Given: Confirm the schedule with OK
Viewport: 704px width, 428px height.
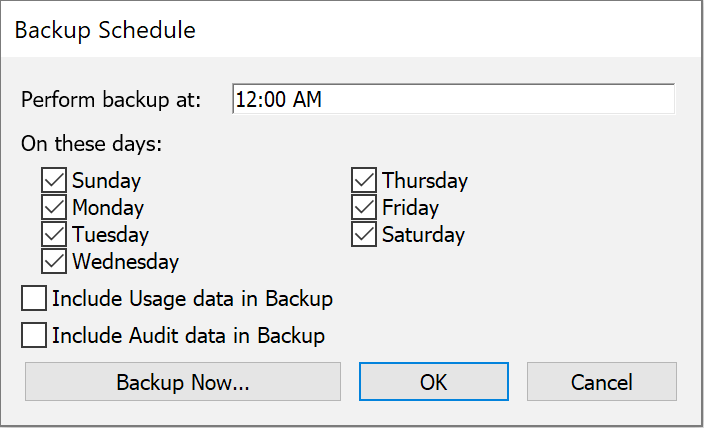Looking at the screenshot, I should [434, 382].
